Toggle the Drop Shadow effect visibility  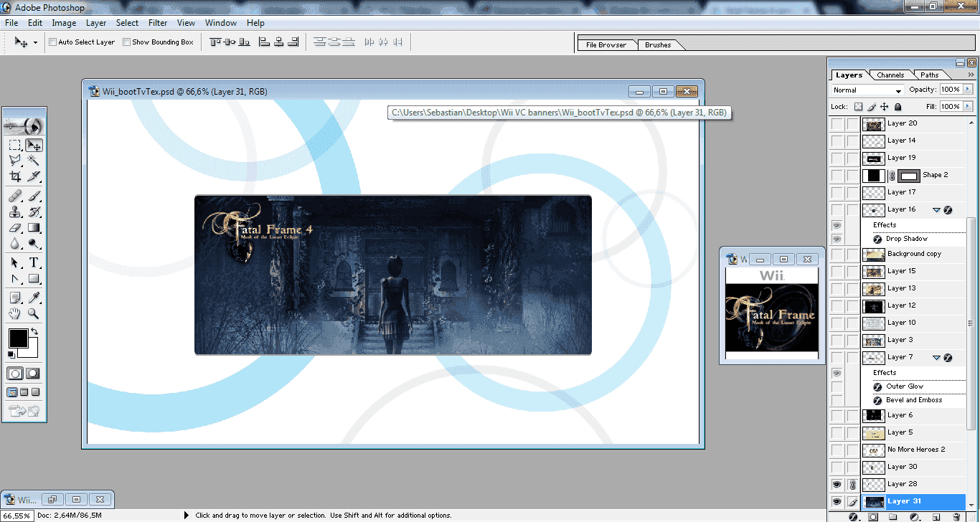[x=837, y=239]
